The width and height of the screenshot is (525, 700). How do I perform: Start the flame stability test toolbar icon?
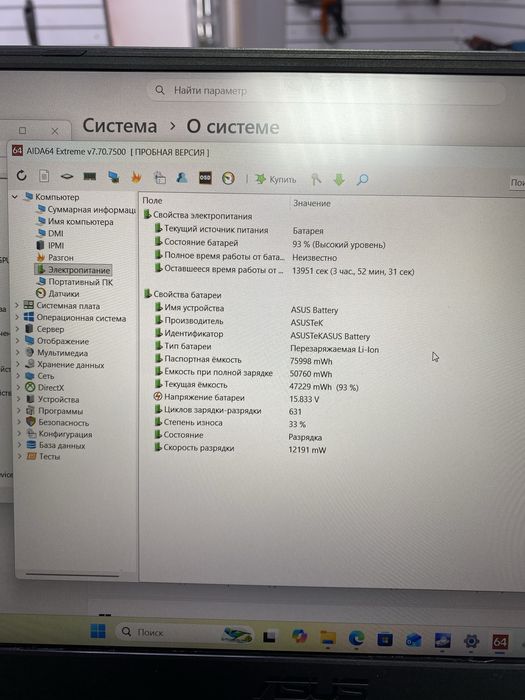click(136, 177)
